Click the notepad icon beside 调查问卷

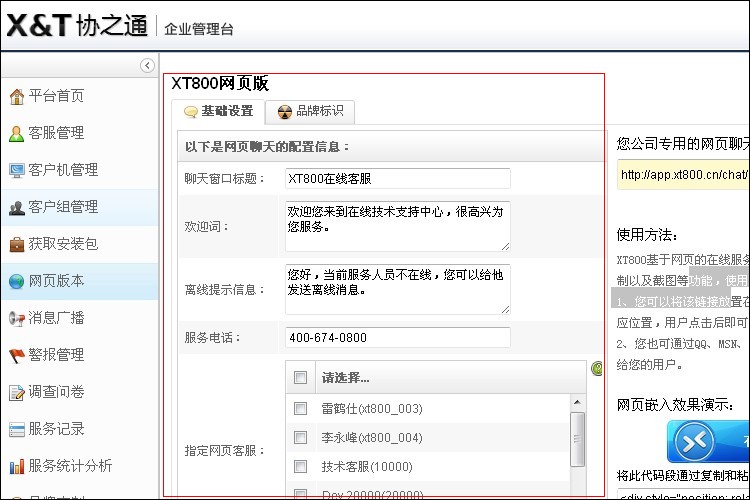(17, 393)
